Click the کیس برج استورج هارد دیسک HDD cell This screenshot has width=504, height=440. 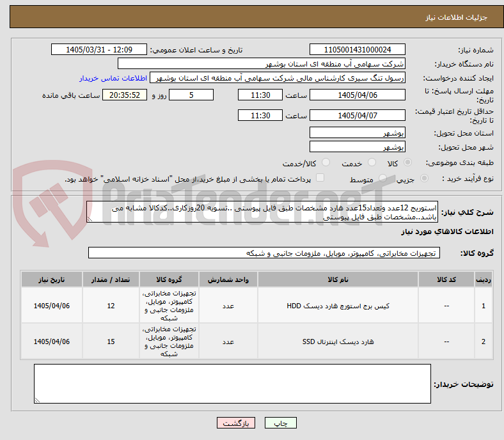[338, 305]
